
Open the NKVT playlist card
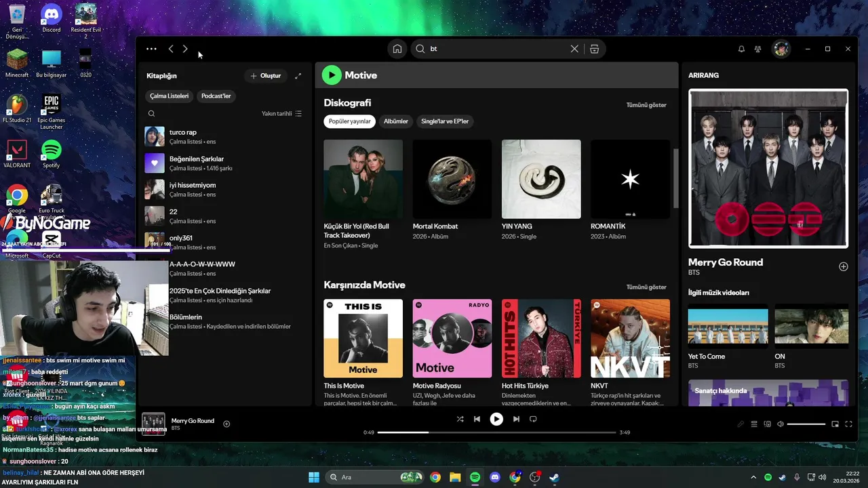(x=630, y=338)
